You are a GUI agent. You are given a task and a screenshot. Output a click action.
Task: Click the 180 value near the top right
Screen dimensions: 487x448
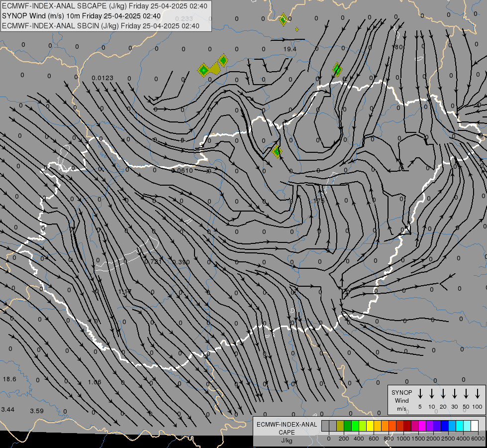[x=397, y=47]
